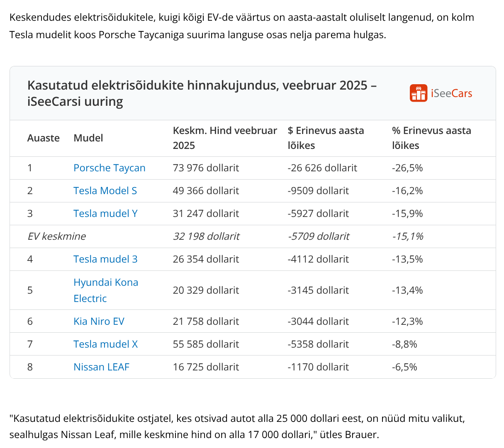
Task: Select the Keskm. Hind veebruar 2025 header
Action: 225,138
